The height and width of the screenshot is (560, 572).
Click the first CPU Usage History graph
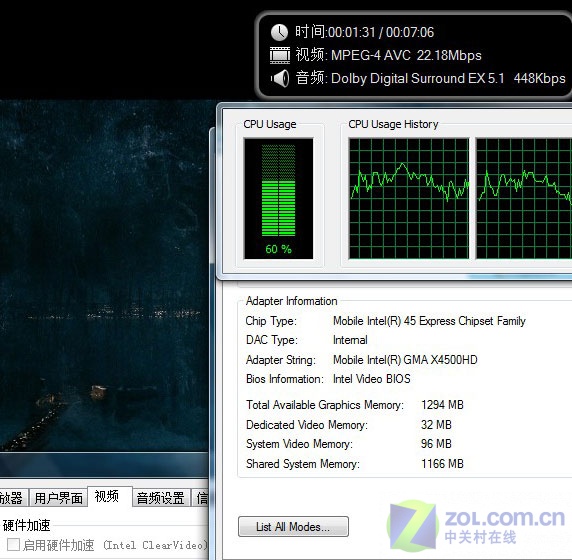pyautogui.click(x=409, y=198)
